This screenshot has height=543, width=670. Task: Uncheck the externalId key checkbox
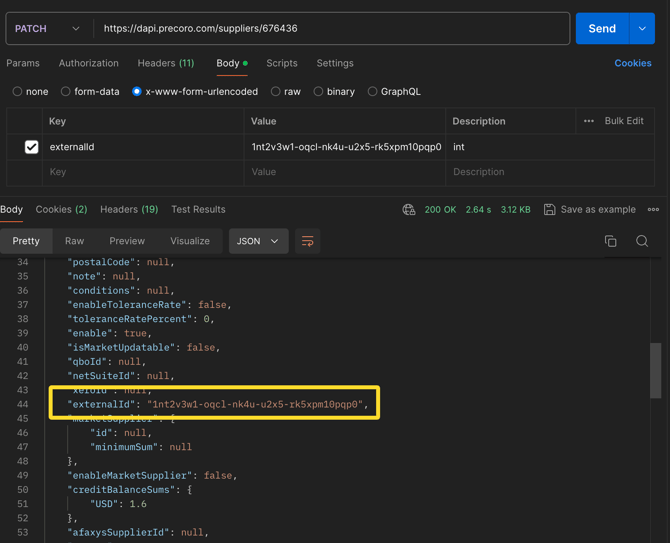[32, 147]
